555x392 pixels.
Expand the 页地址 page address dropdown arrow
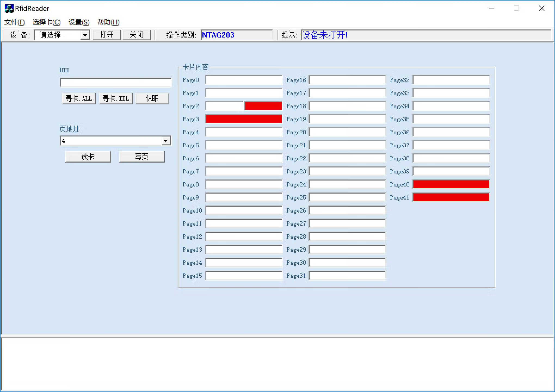click(x=165, y=141)
